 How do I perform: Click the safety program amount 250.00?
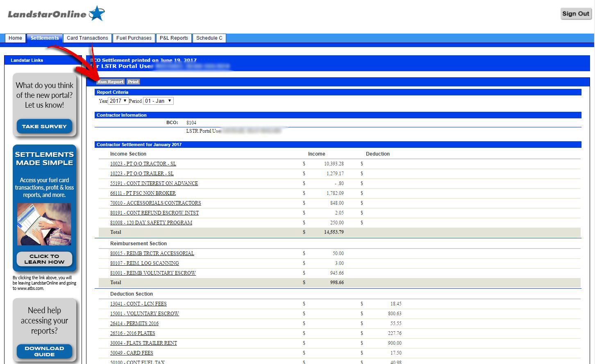coord(337,223)
